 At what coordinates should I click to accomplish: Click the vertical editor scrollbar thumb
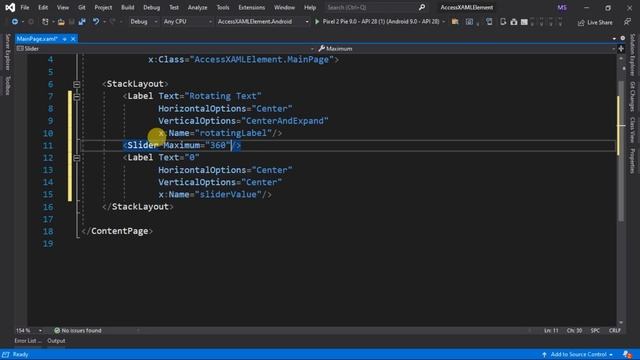coord(621,151)
